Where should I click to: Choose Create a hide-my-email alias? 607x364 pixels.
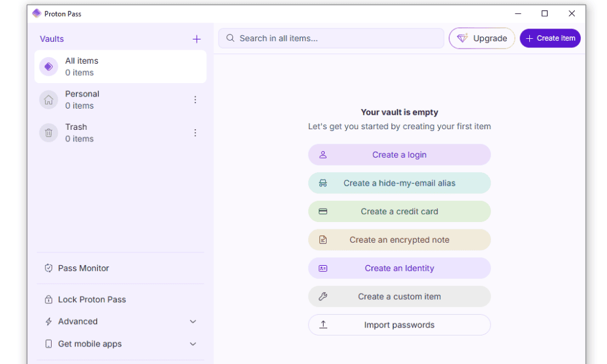399,183
